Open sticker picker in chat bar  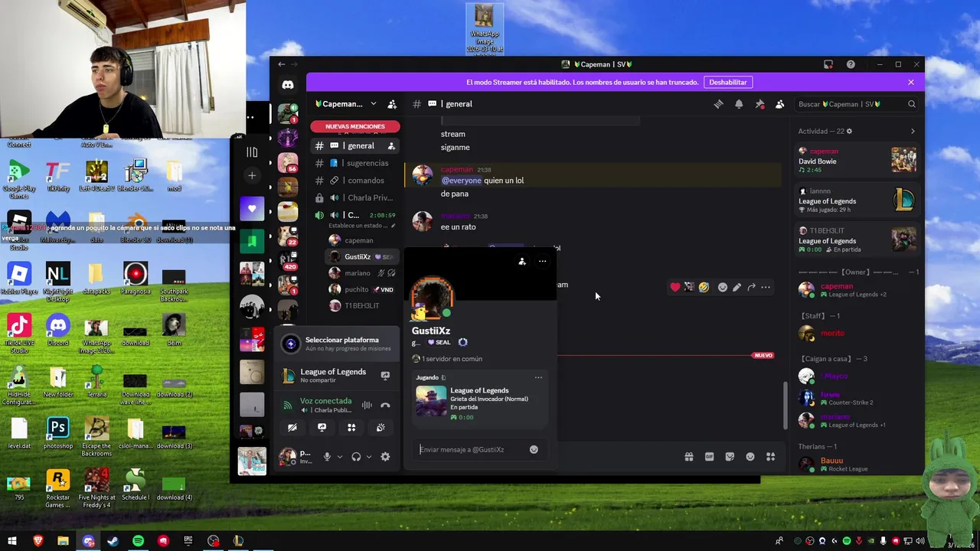click(x=730, y=457)
